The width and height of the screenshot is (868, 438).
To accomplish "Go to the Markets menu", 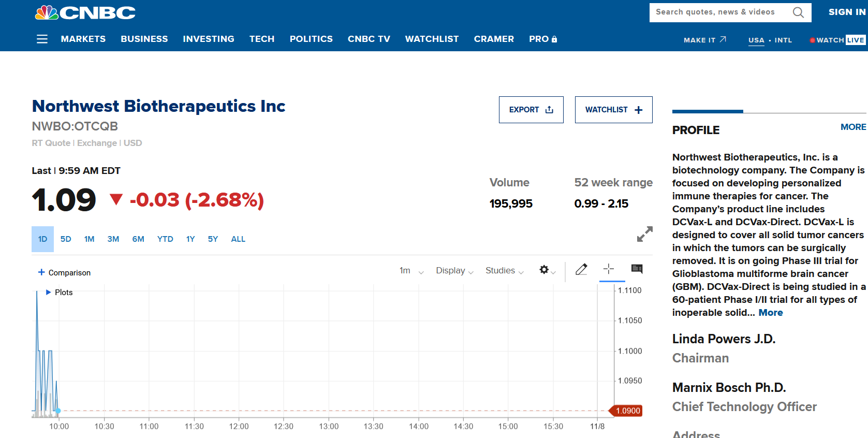I will coord(83,39).
